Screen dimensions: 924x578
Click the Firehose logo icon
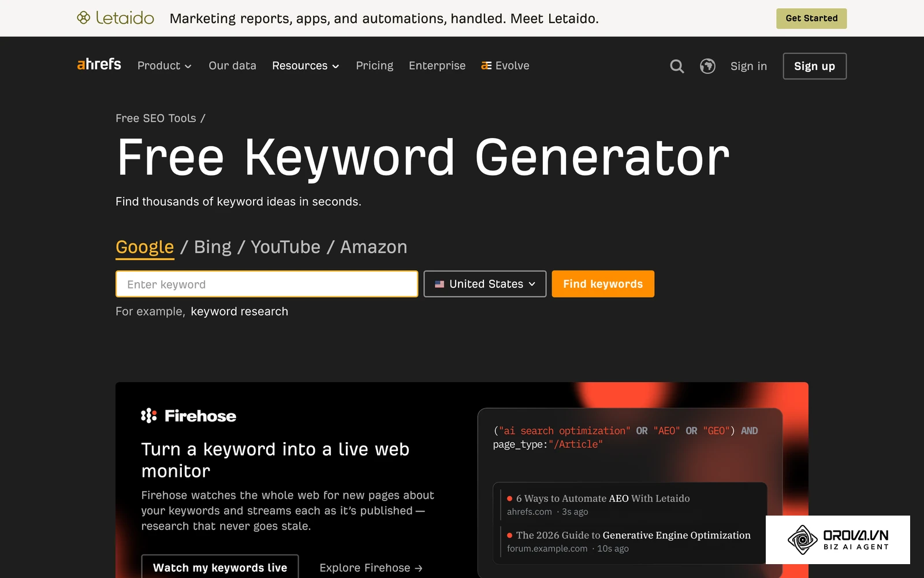click(149, 416)
